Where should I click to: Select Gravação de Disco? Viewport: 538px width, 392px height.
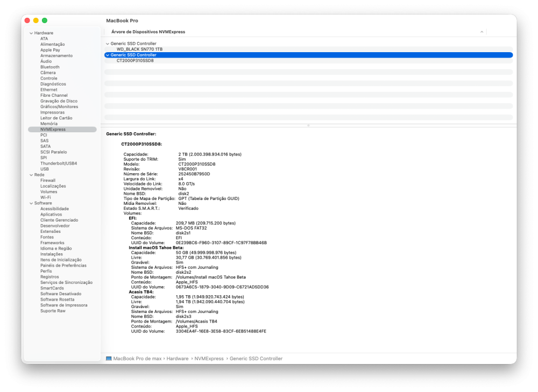point(59,101)
